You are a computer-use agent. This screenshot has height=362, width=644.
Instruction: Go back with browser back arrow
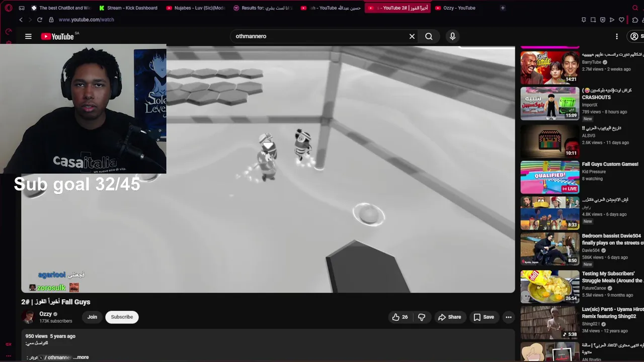pos(21,20)
